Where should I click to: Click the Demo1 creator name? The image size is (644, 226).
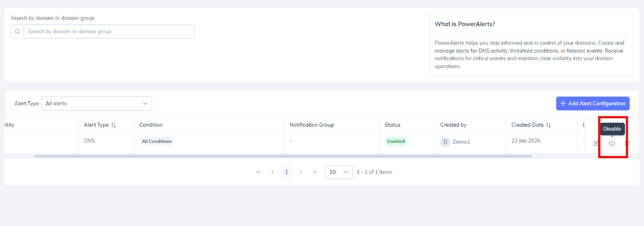click(x=461, y=142)
